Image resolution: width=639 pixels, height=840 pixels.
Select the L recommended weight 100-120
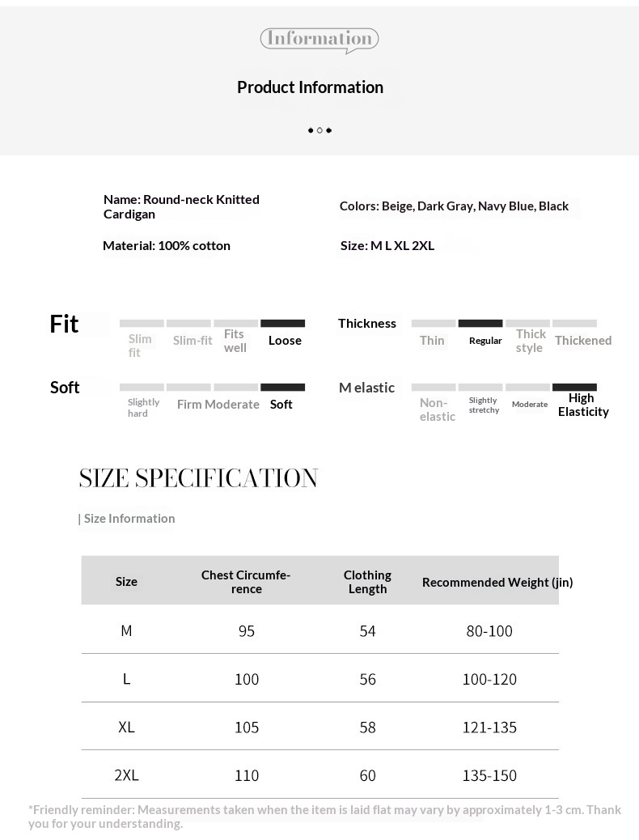tap(489, 679)
